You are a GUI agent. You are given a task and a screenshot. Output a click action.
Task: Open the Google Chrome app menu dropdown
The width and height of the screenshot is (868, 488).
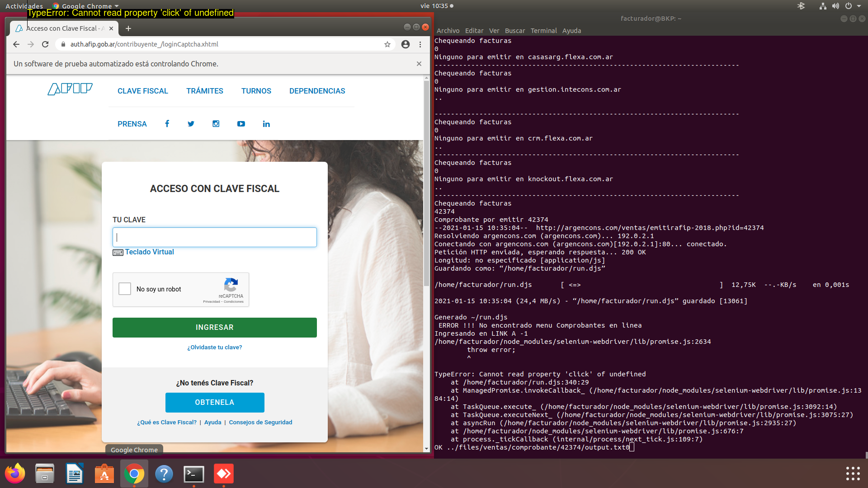[x=85, y=6]
